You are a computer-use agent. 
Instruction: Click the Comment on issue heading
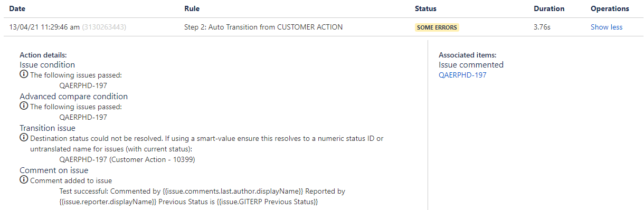tap(54, 170)
